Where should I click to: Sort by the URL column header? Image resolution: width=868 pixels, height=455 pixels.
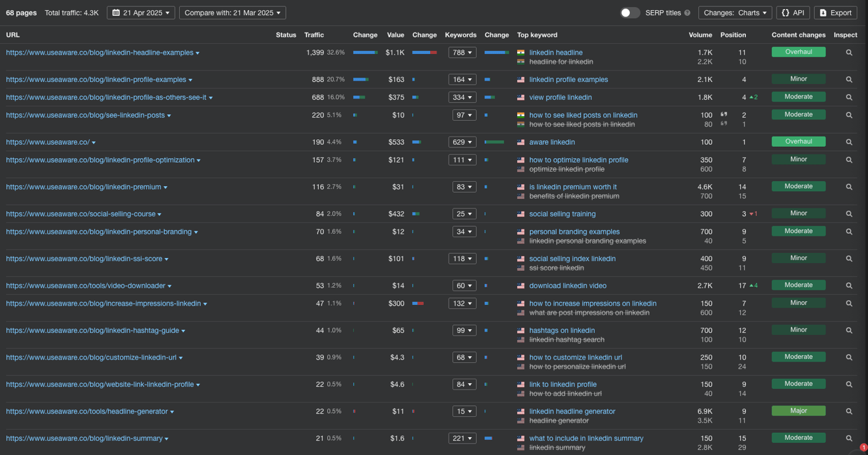coord(13,35)
